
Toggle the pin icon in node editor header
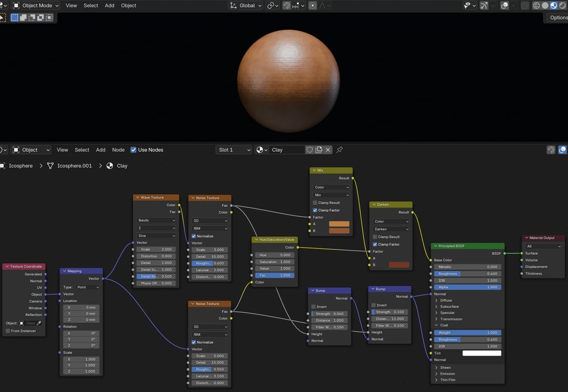[x=339, y=150]
